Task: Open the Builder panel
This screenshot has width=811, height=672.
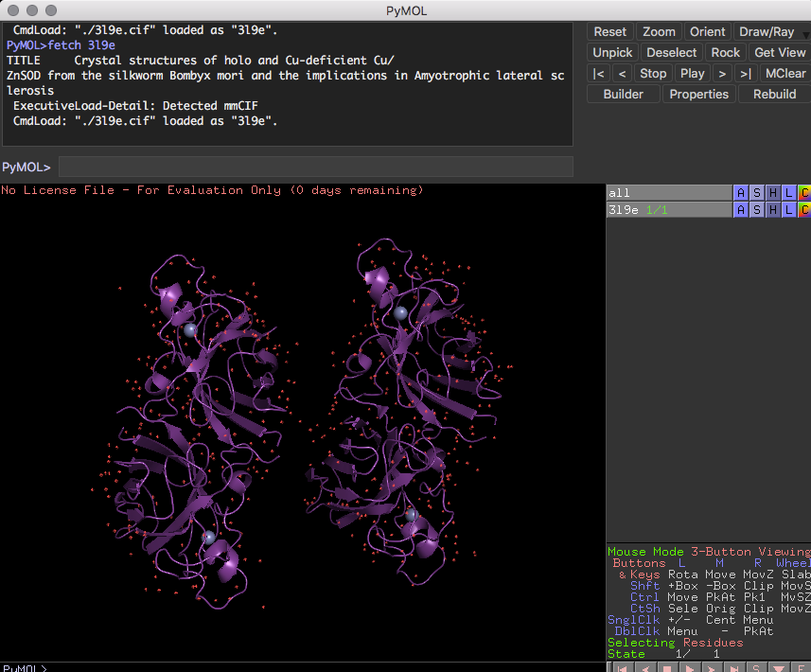Action: (x=624, y=94)
